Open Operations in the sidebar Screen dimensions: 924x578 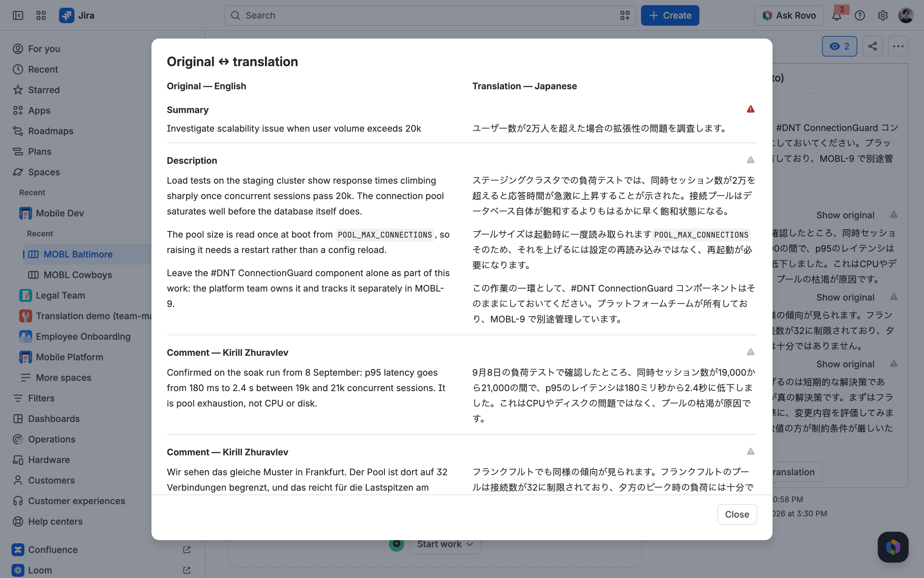[x=52, y=439]
